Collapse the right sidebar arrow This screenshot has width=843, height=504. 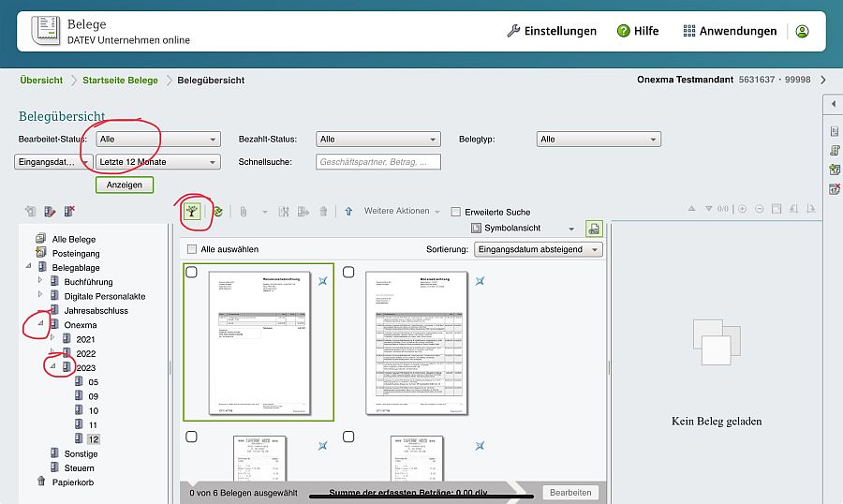point(834,104)
